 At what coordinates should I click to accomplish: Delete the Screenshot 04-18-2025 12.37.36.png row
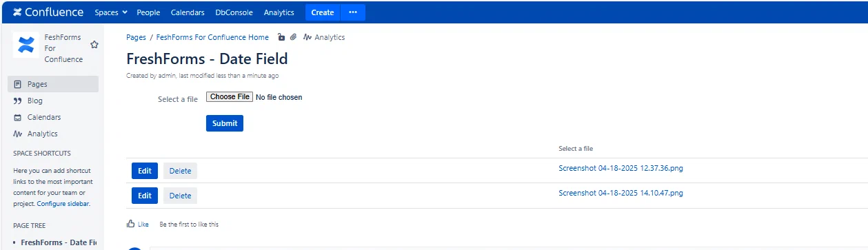[x=180, y=171]
